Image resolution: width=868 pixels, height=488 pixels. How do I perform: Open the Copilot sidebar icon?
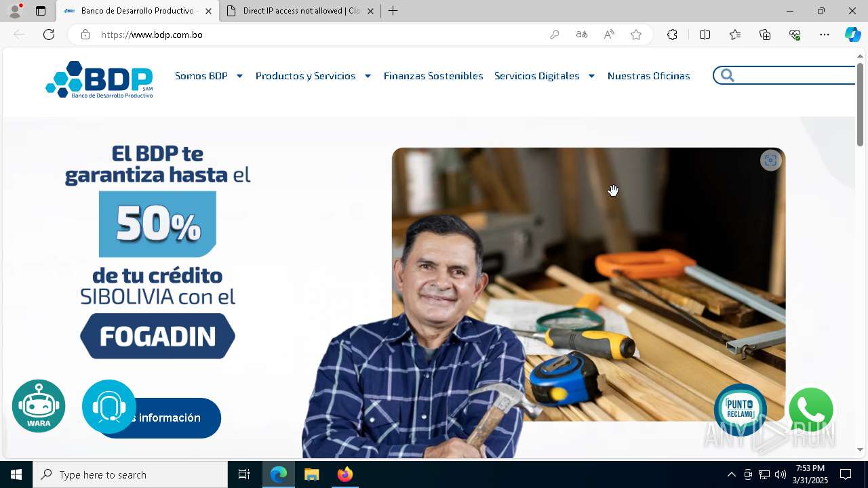[853, 35]
